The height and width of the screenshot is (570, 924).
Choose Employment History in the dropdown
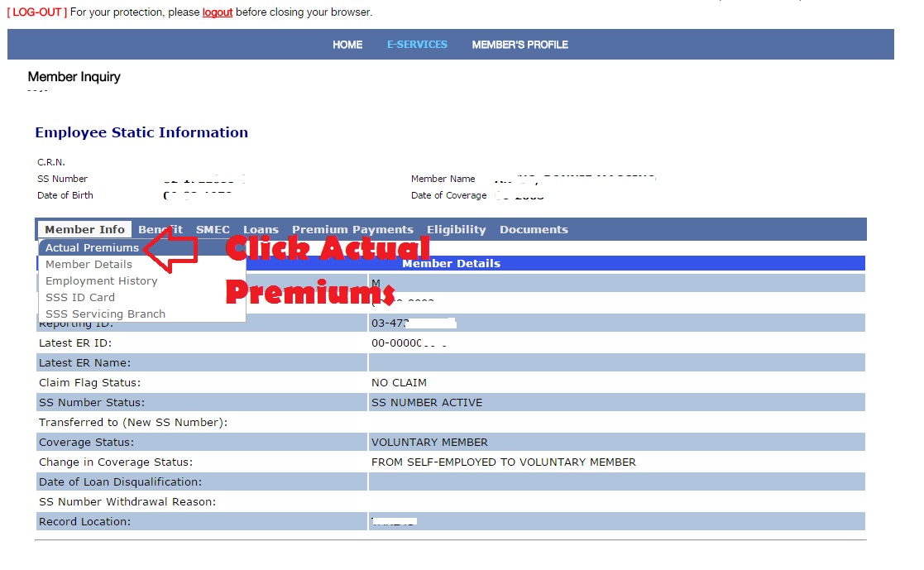tap(100, 280)
